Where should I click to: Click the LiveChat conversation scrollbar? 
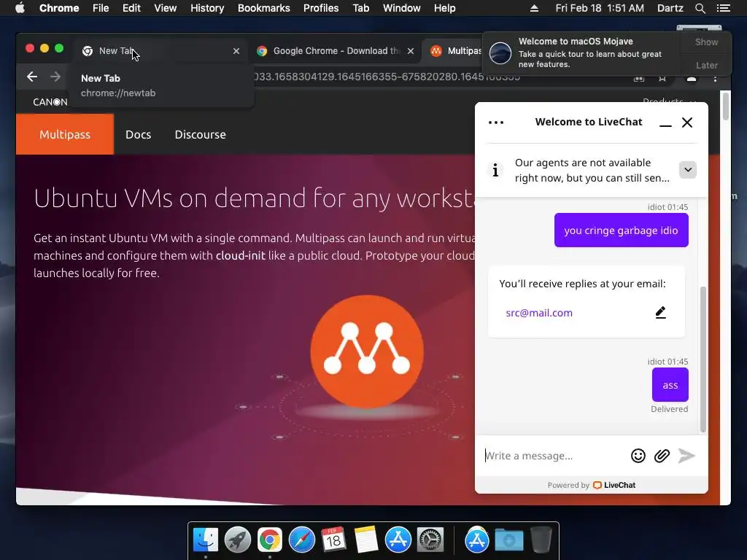tap(703, 359)
